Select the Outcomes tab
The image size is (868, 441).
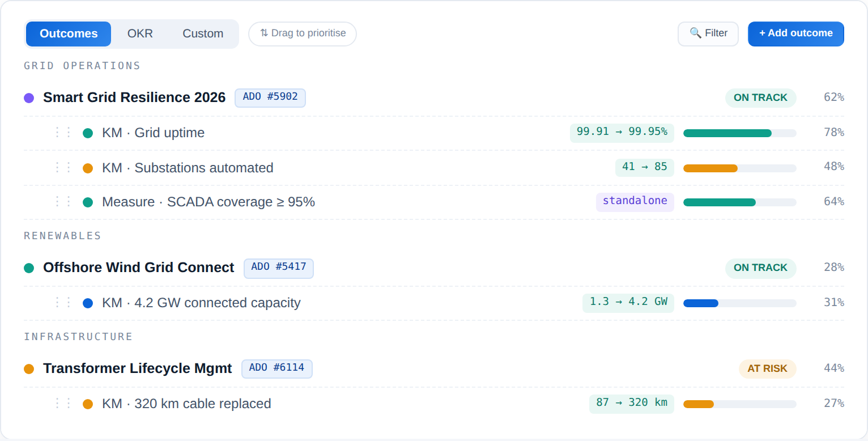[69, 33]
